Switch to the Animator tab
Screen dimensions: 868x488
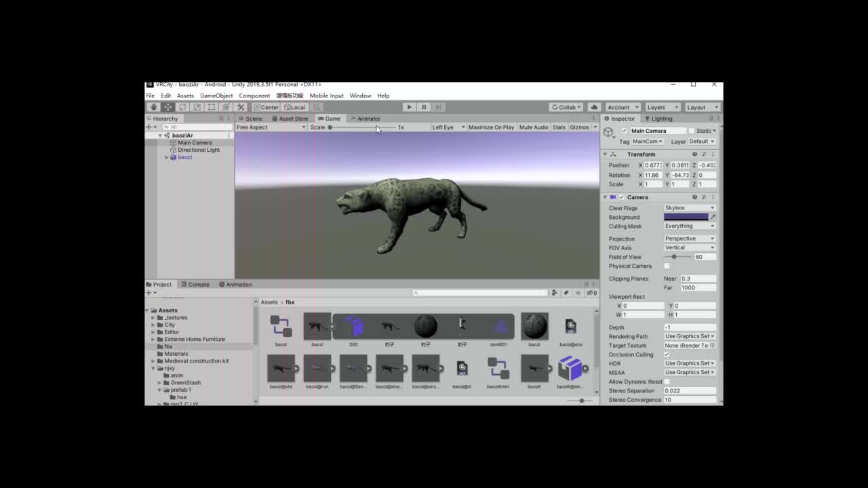(365, 119)
